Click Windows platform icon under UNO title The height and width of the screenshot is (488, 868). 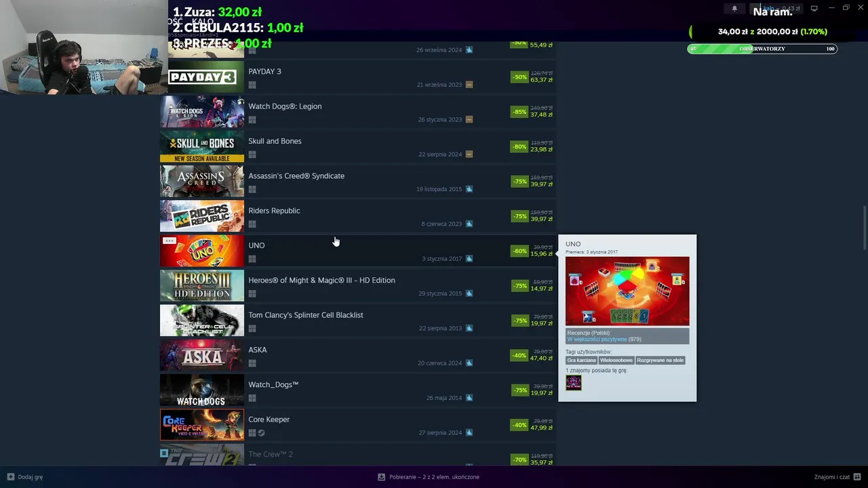click(x=252, y=259)
